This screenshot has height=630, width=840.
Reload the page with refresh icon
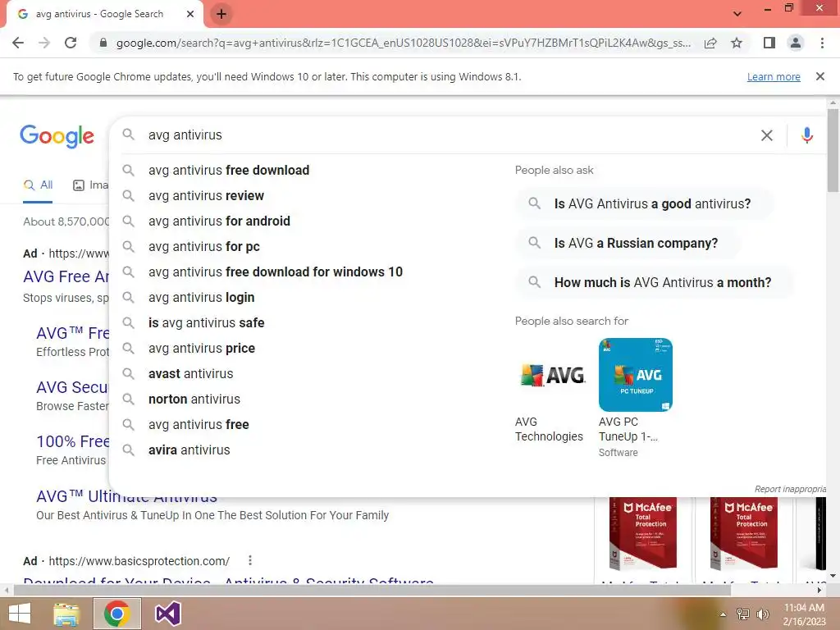71,43
